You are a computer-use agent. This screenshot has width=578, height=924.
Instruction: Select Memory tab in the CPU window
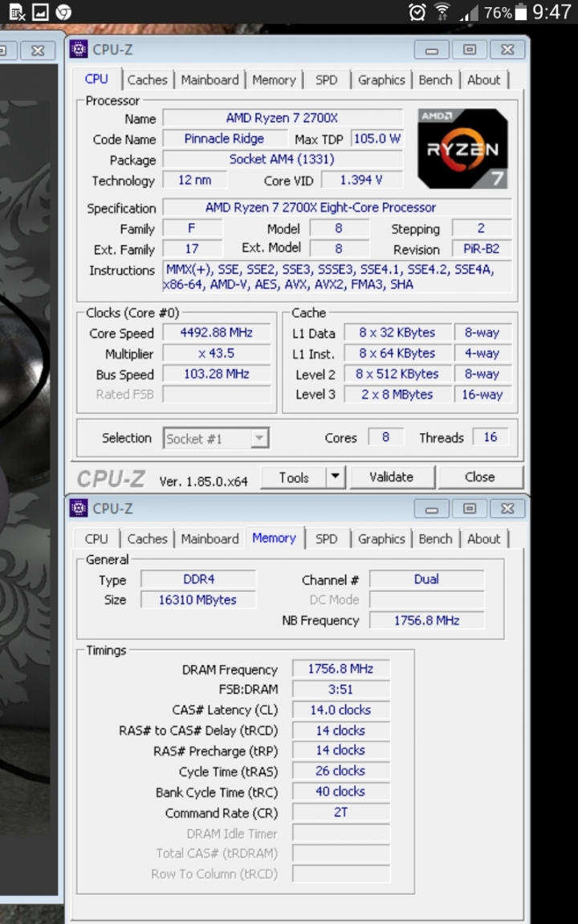point(275,79)
